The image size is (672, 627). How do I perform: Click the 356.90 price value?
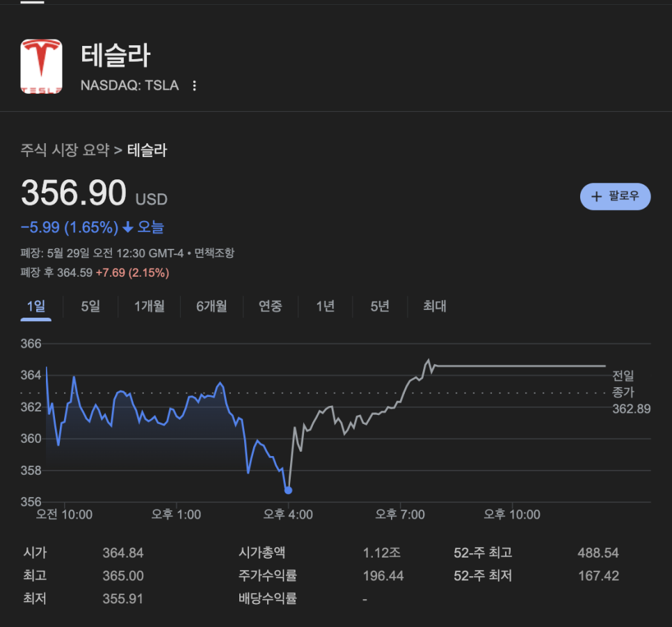pyautogui.click(x=74, y=193)
